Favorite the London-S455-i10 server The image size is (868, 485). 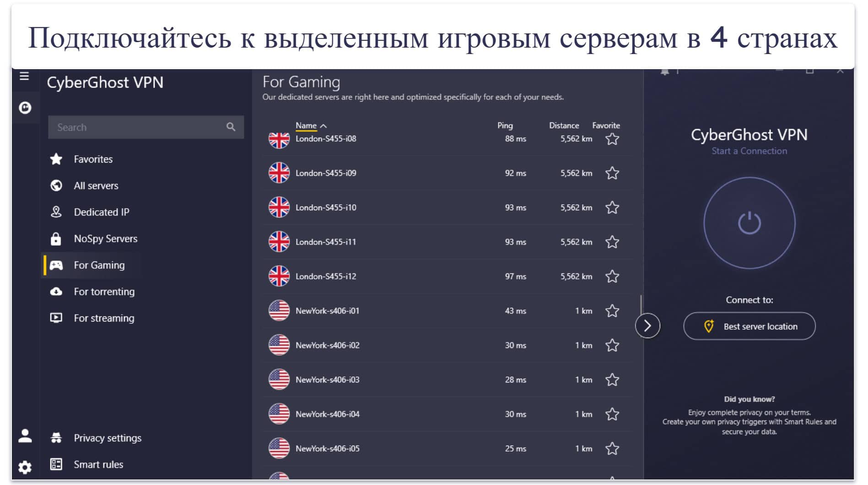tap(612, 207)
